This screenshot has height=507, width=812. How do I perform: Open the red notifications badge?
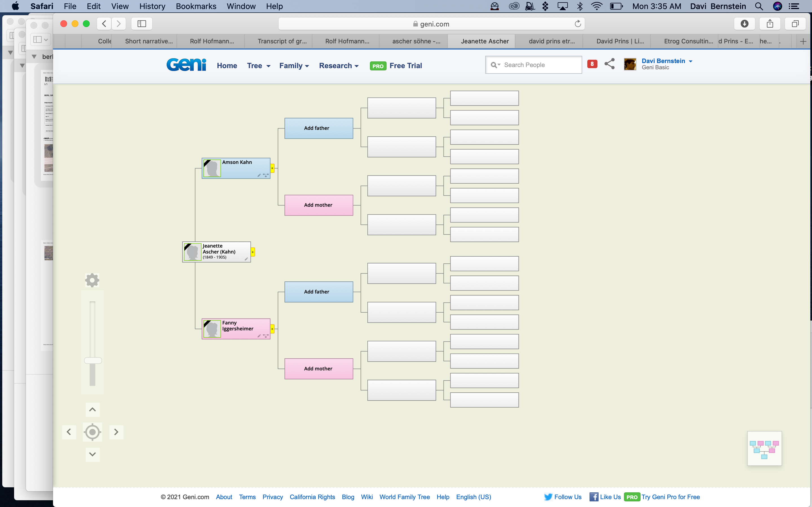(592, 64)
